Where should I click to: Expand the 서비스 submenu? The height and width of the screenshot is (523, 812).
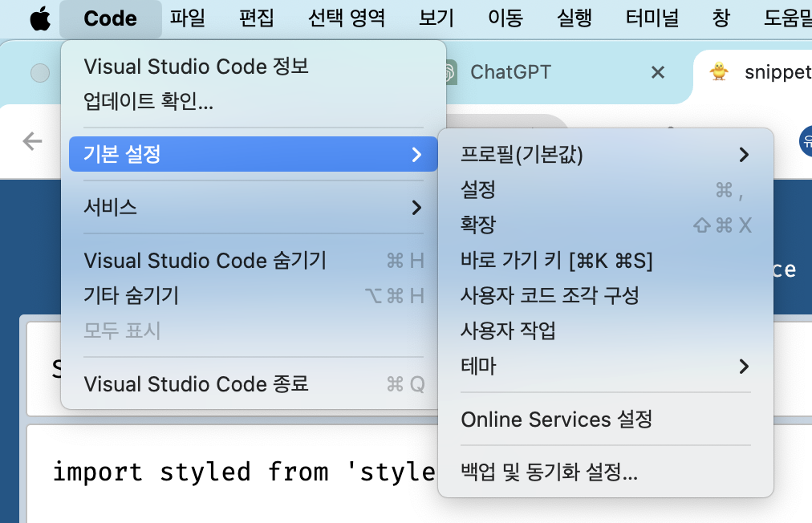254,207
